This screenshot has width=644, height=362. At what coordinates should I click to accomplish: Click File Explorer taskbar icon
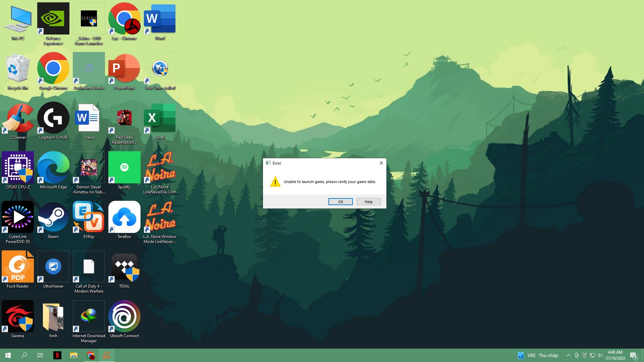[x=73, y=355]
